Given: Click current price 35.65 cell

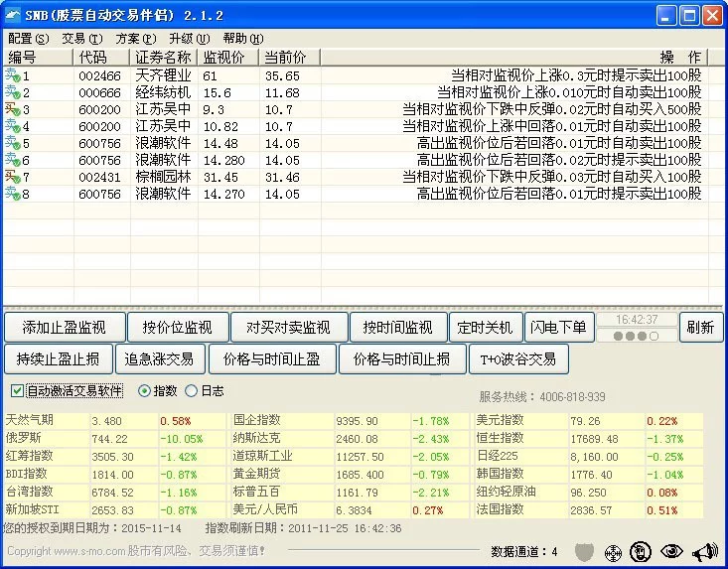Looking at the screenshot, I should 282,75.
